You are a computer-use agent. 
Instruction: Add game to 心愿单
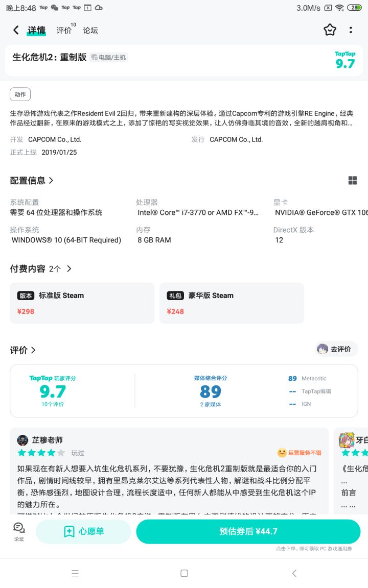[x=83, y=531]
